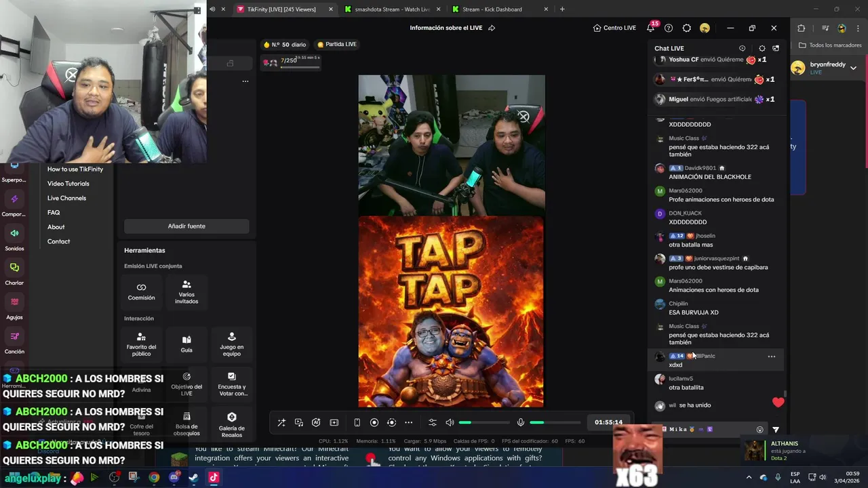Click Añadir fuente button
Image resolution: width=868 pixels, height=488 pixels.
click(186, 226)
